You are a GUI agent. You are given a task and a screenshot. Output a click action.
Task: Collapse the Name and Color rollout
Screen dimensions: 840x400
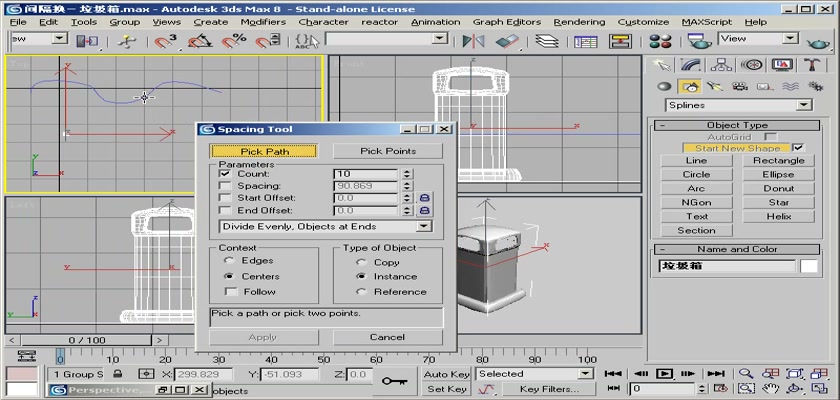(x=736, y=249)
